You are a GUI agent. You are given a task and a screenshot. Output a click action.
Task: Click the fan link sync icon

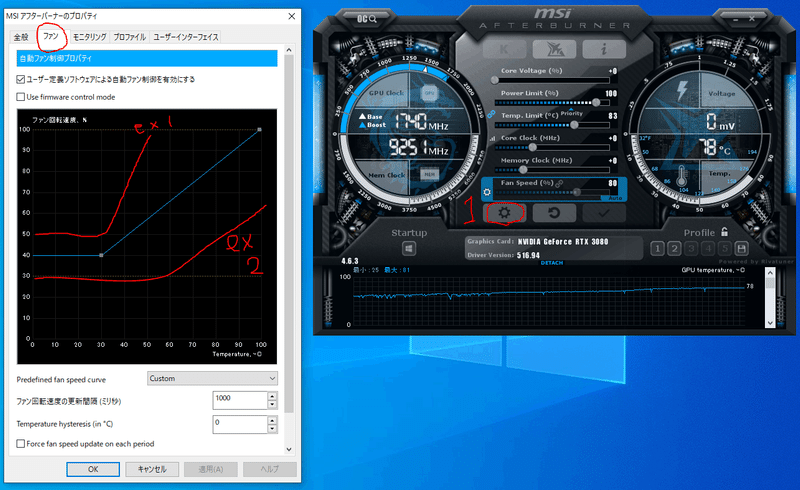tap(560, 183)
